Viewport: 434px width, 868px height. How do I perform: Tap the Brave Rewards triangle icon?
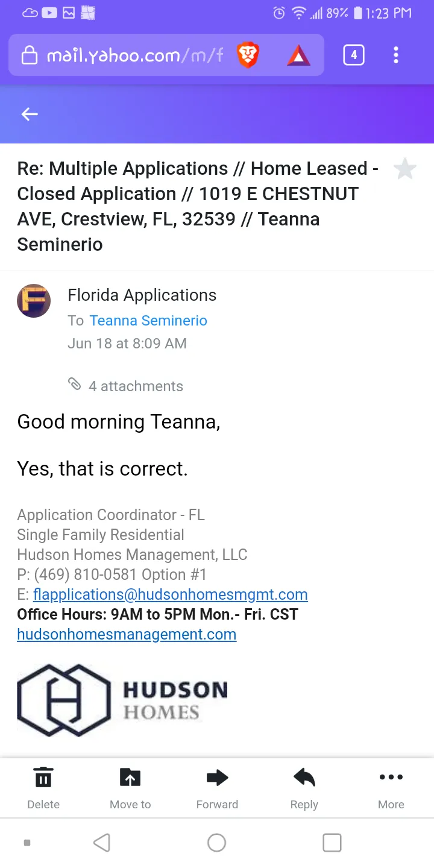tap(298, 56)
